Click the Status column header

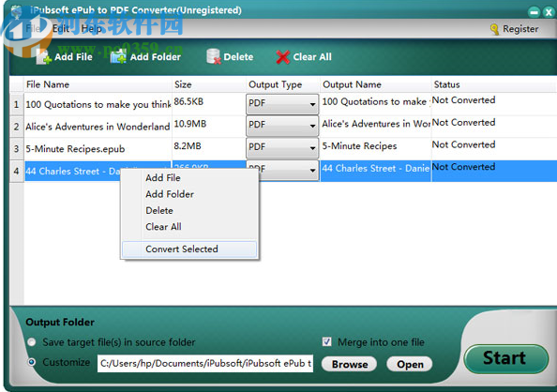tap(494, 84)
